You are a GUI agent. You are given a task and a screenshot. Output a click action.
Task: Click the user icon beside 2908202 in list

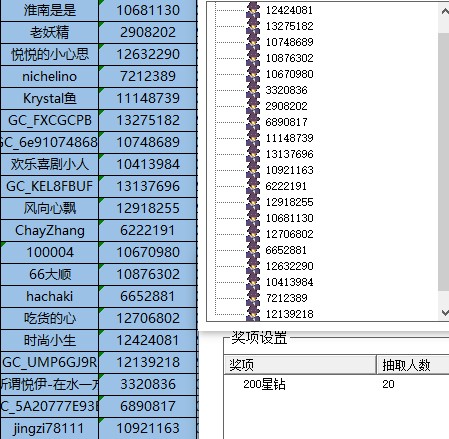253,106
